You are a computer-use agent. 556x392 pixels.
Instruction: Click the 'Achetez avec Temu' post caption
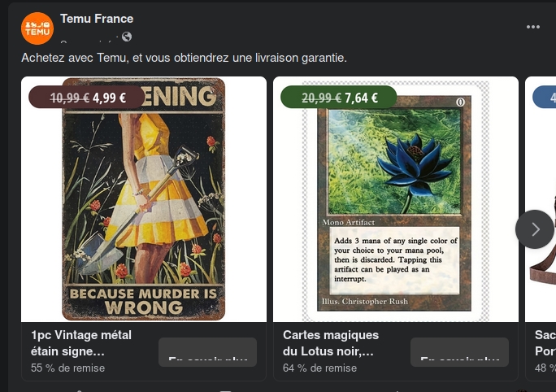coord(184,58)
